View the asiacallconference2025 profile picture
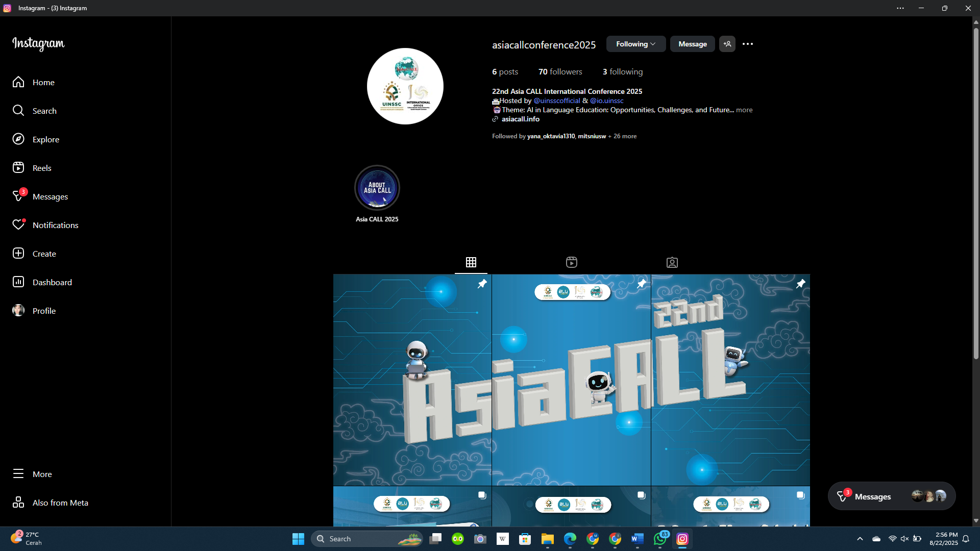Viewport: 980px width, 551px height. click(x=405, y=86)
